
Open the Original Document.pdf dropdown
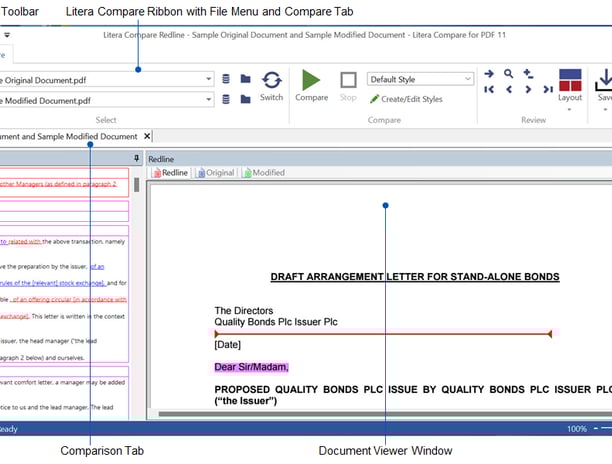(x=209, y=79)
